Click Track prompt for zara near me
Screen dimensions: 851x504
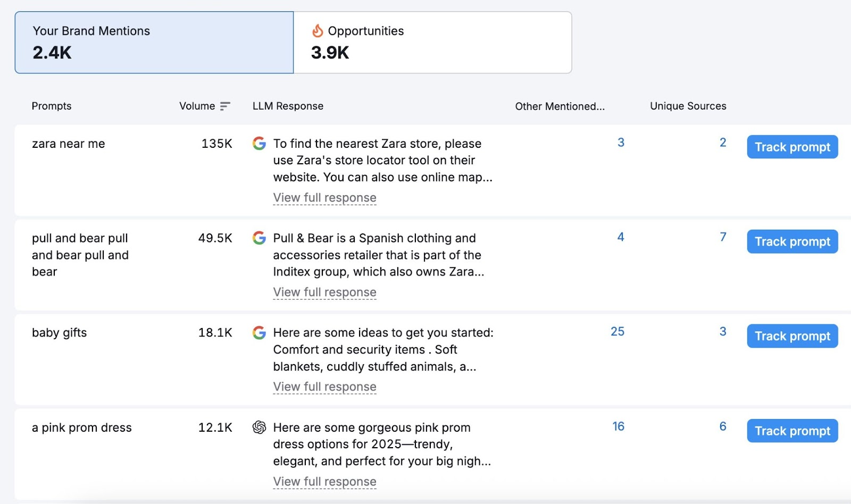792,147
